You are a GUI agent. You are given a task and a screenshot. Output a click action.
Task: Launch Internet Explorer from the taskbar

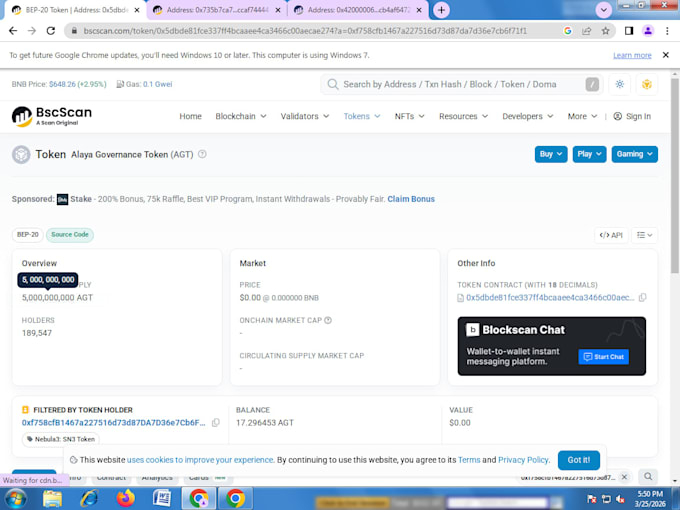[89, 499]
